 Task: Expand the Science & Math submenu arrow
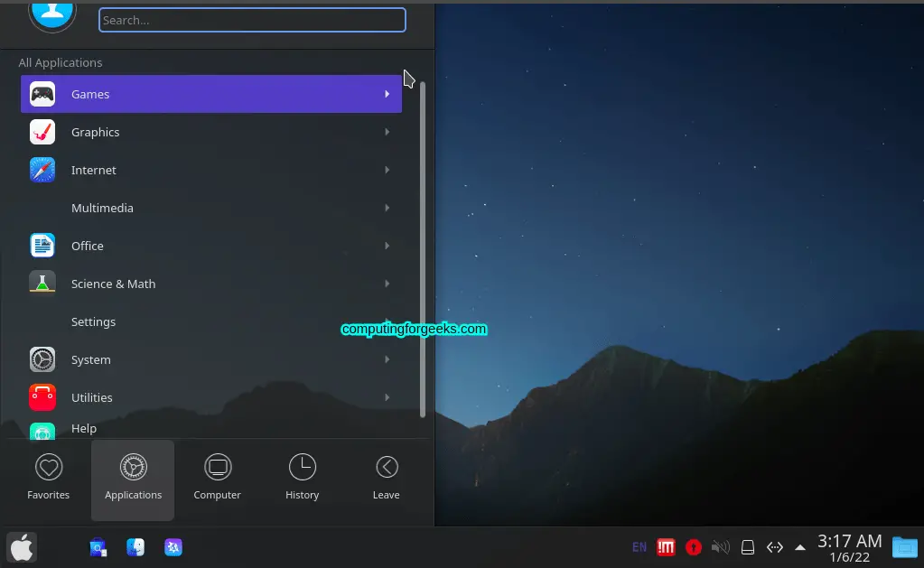click(x=387, y=284)
